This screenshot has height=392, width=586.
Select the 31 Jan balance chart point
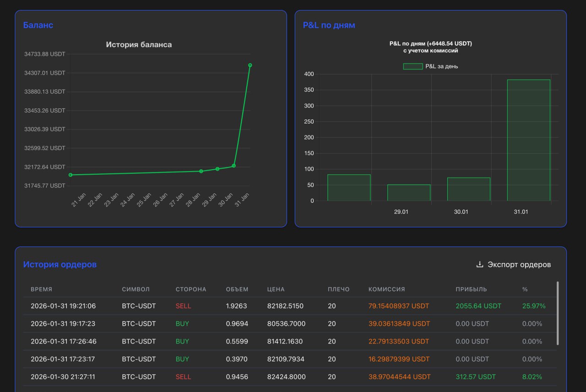pos(250,65)
